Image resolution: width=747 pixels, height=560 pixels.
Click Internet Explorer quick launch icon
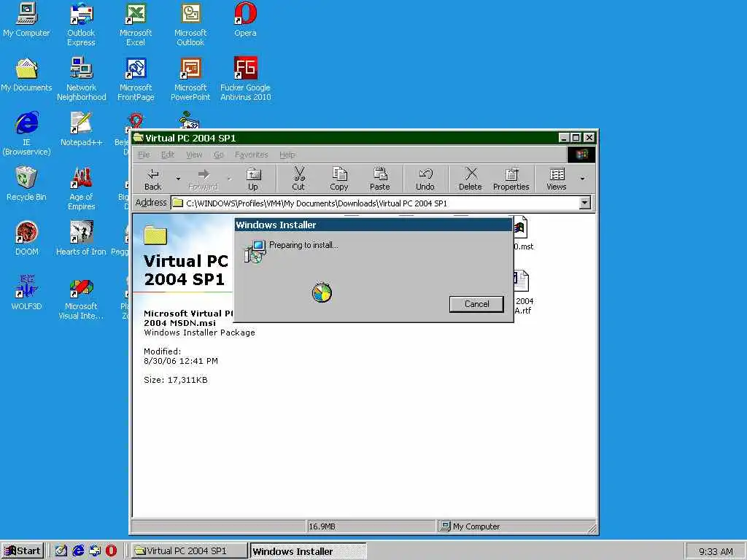coord(78,551)
